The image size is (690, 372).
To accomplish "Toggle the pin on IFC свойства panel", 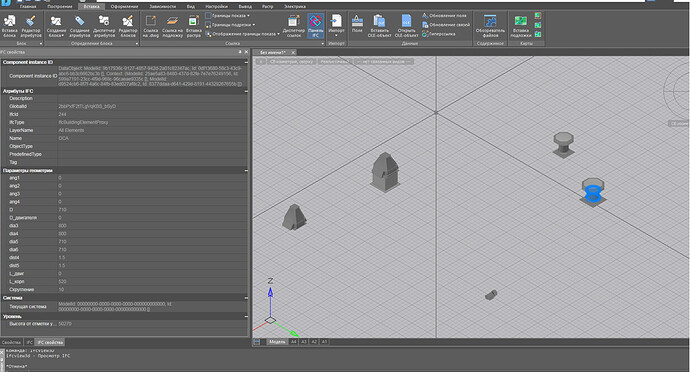I will (x=240, y=52).
